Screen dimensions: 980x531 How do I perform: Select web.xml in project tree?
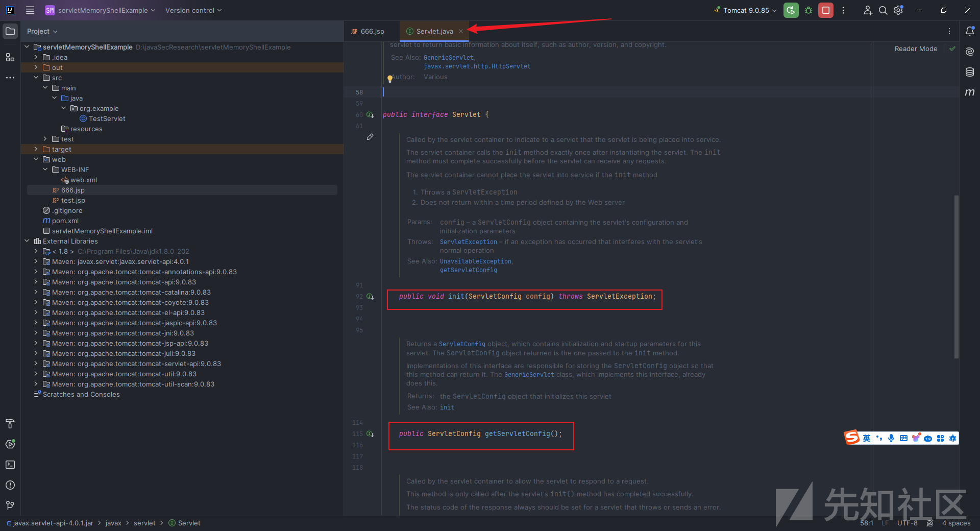pos(79,180)
